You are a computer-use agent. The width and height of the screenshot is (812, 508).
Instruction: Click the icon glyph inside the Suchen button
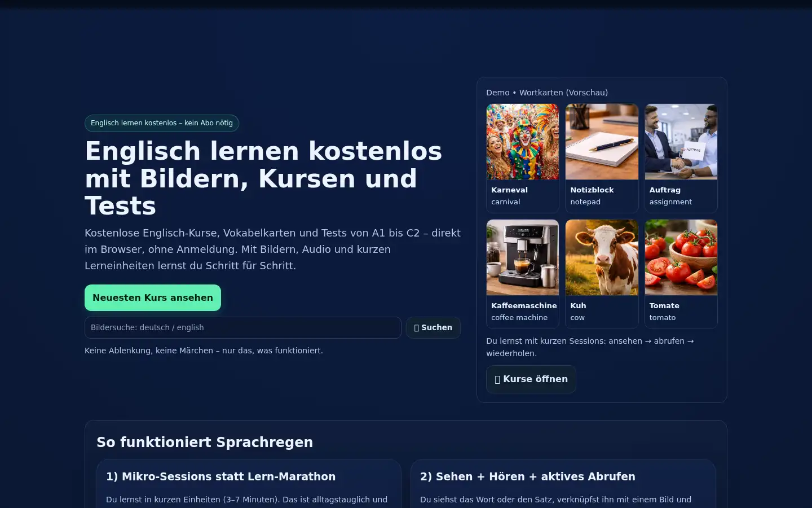417,328
